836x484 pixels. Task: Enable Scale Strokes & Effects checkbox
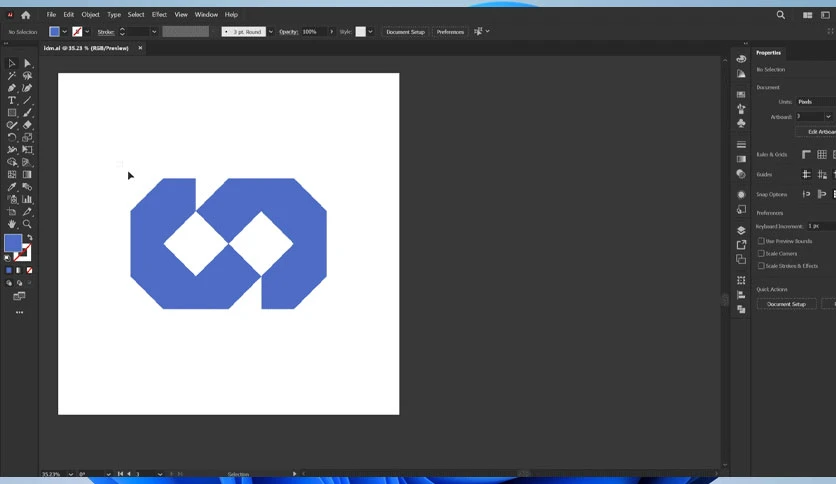[761, 265]
